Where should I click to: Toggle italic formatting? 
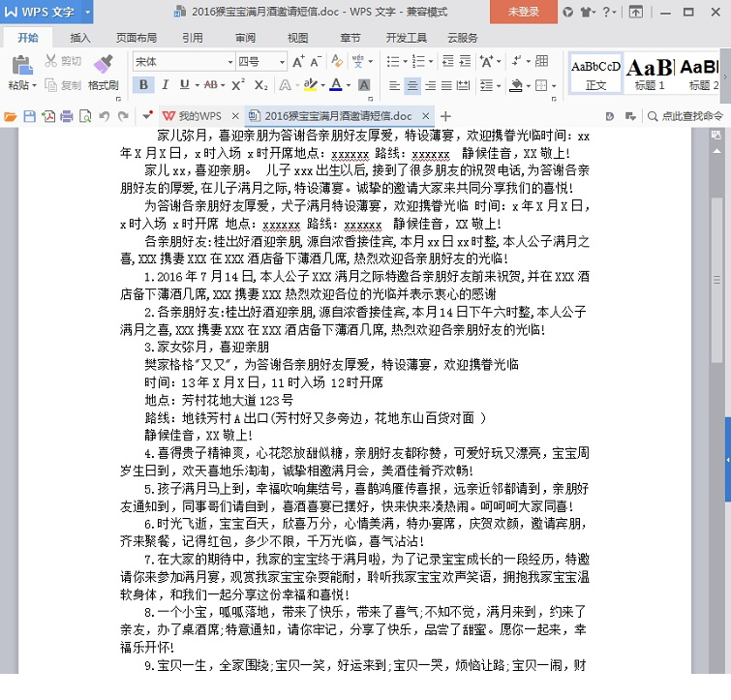(x=165, y=85)
